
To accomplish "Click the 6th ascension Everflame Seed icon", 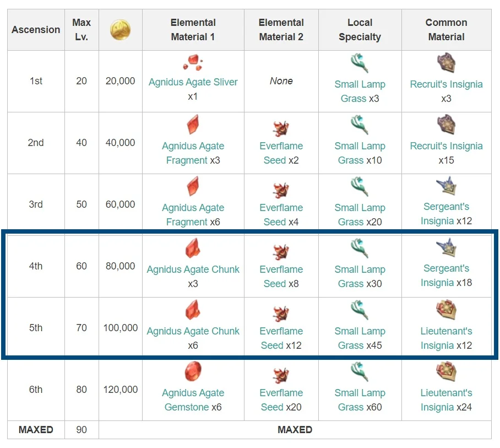I will coord(281,375).
